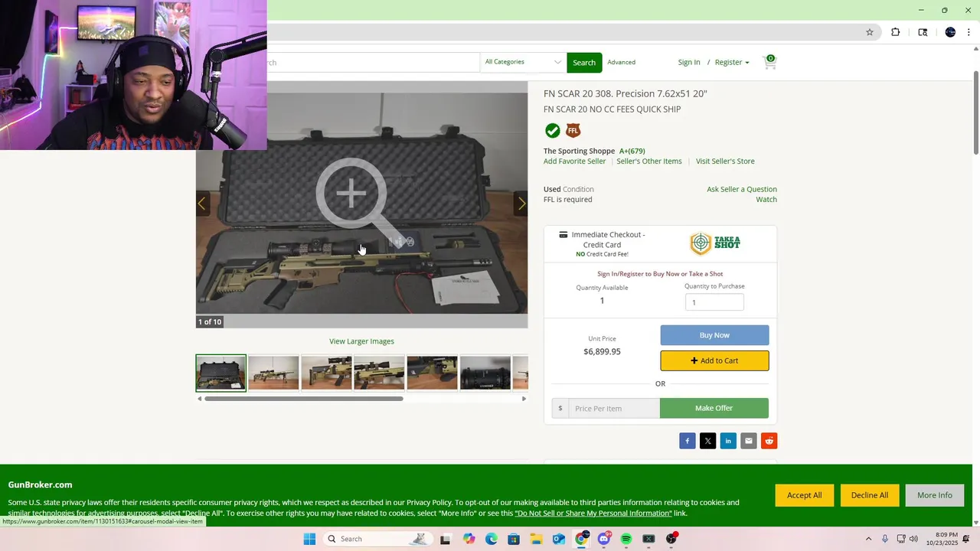
Task: Open the Do Not Sell or Share link
Action: point(593,513)
